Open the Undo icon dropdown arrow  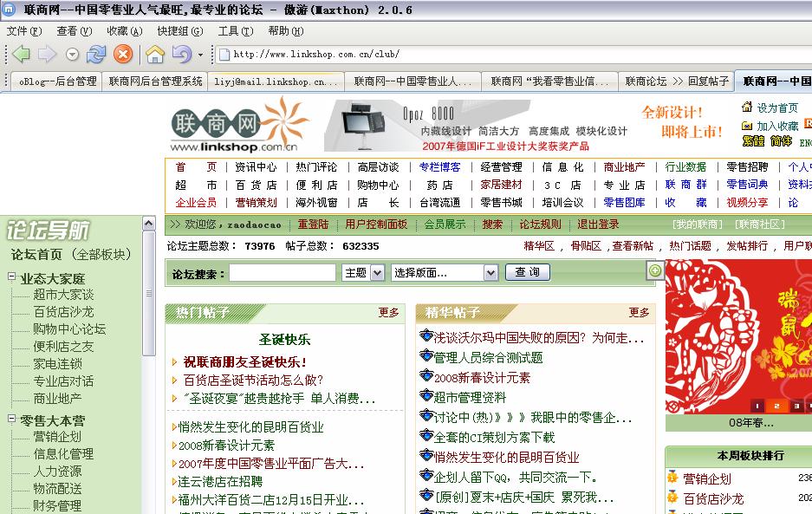[200, 55]
